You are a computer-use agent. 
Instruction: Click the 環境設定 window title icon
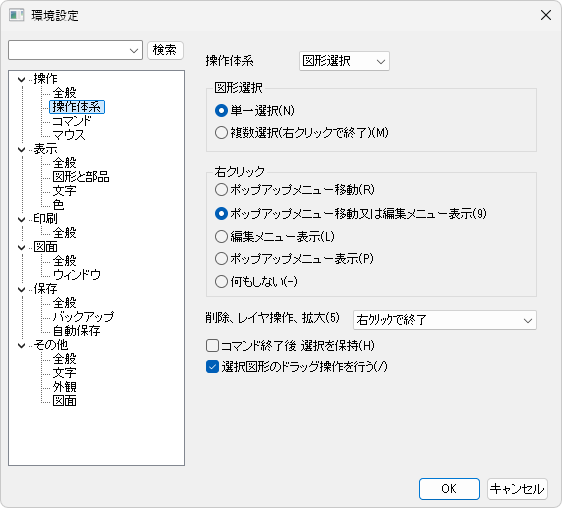coord(16,15)
